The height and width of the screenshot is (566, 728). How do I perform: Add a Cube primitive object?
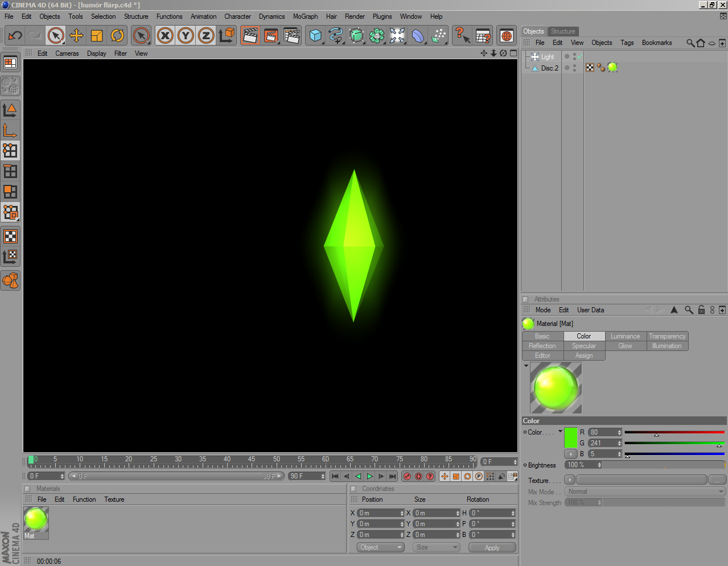pos(315,36)
